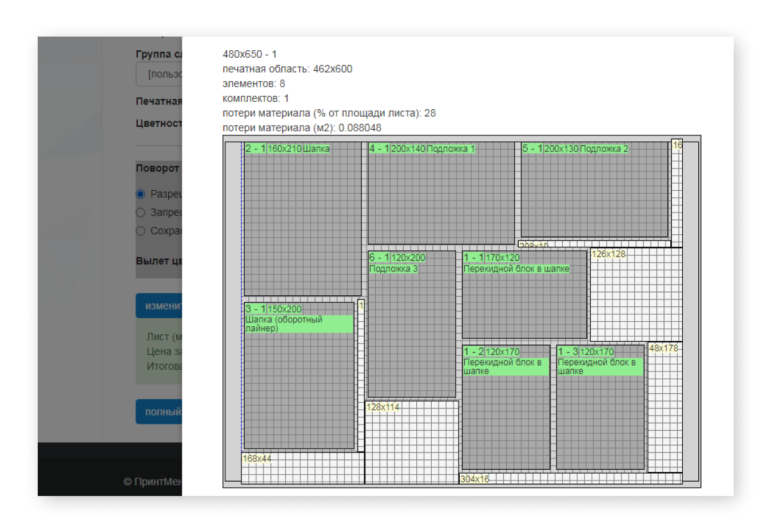Select the 200x140 Подложка 1 block
This screenshot has height=532, width=772.
[x=441, y=194]
